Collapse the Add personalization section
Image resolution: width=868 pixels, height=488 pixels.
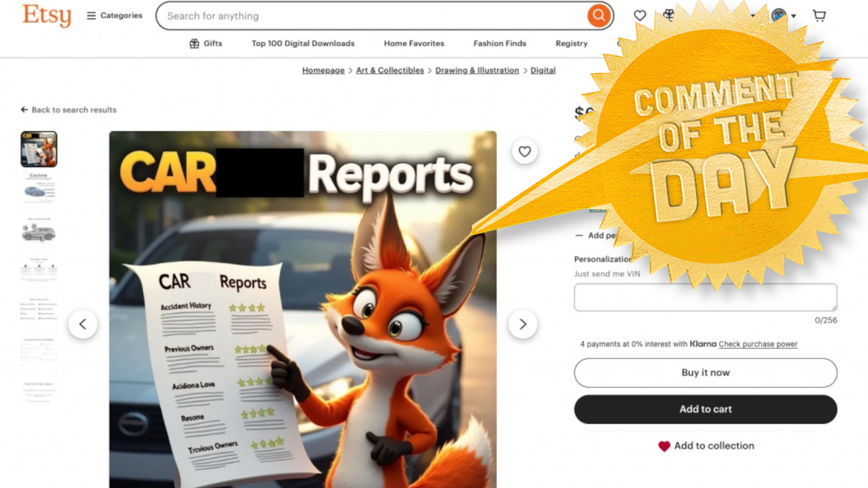tap(580, 235)
